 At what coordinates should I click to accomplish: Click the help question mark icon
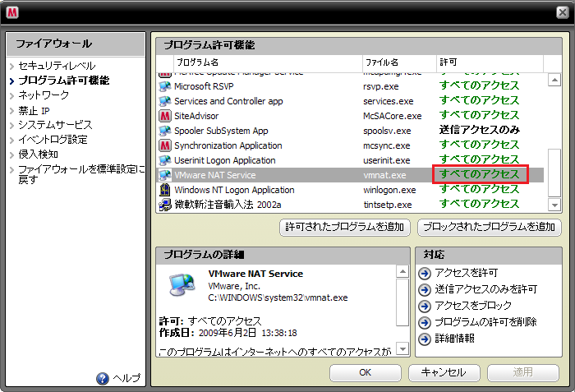[x=103, y=378]
